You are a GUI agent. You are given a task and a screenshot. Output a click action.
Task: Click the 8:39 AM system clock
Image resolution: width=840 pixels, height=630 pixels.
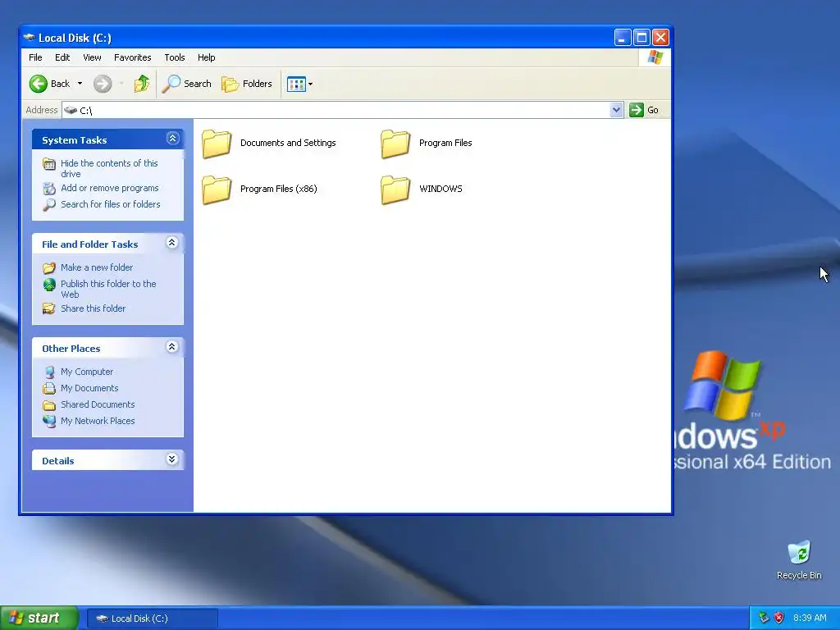click(x=810, y=619)
